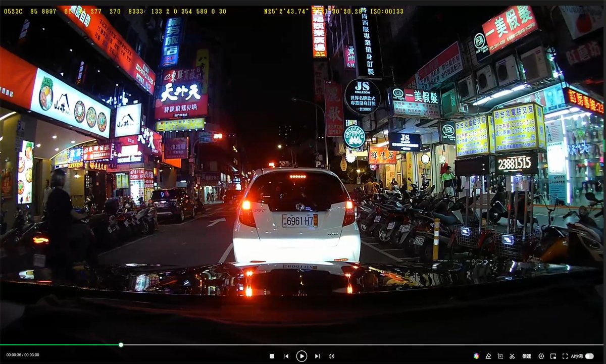
Task: Switch to picture-in-picture mini window
Action: (x=553, y=356)
